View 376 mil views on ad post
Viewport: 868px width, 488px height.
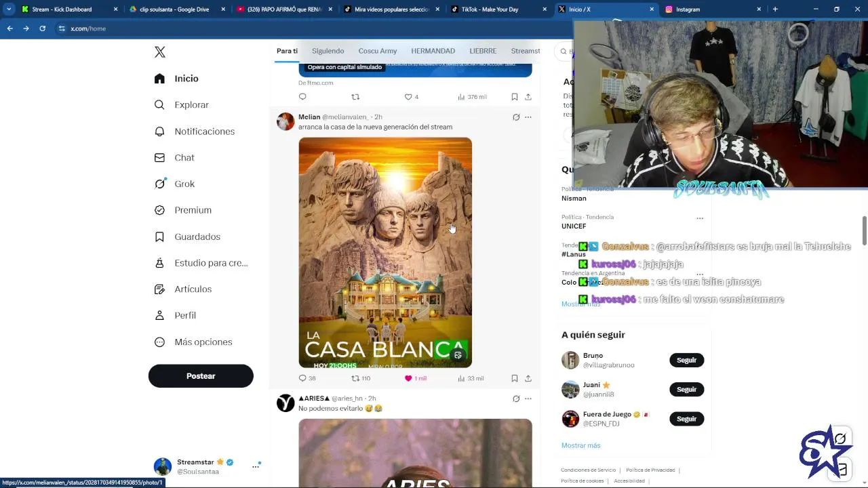(472, 97)
